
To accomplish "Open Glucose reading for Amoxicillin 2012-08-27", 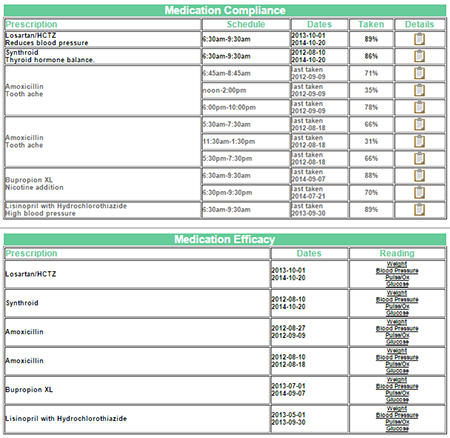I will coord(397,342).
